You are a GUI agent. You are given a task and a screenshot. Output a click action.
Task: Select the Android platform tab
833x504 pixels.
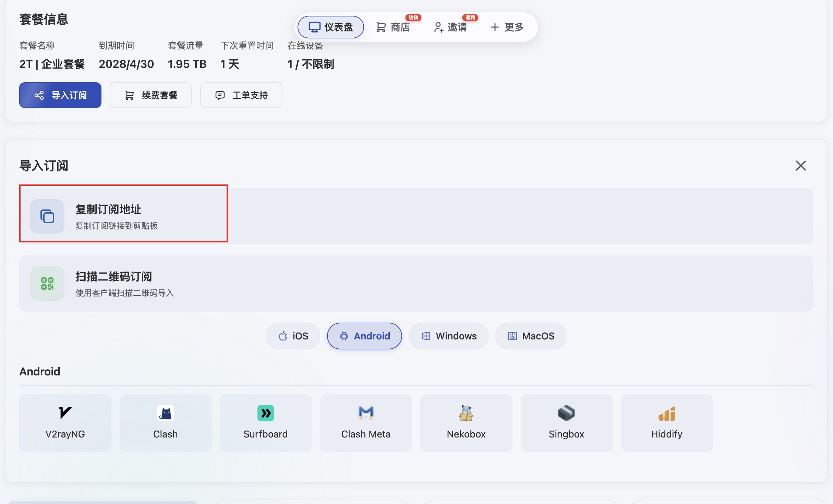coord(364,336)
